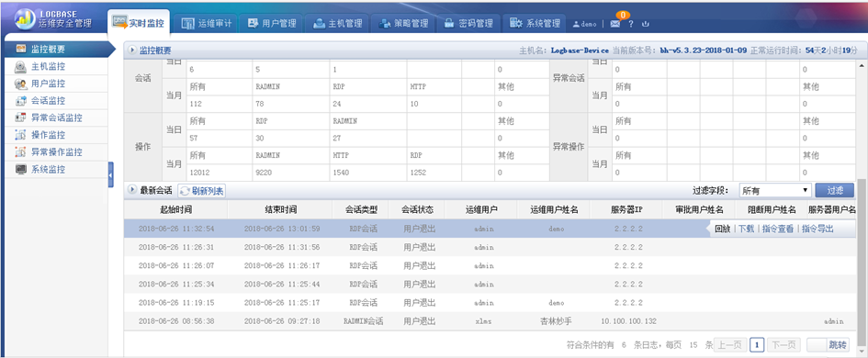Select 异常操作监控 in the sidebar
Image resolution: width=868 pixels, height=358 pixels.
56,152
